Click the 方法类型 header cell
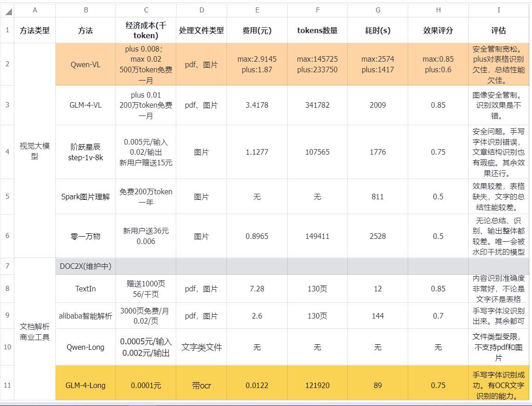 tap(35, 30)
